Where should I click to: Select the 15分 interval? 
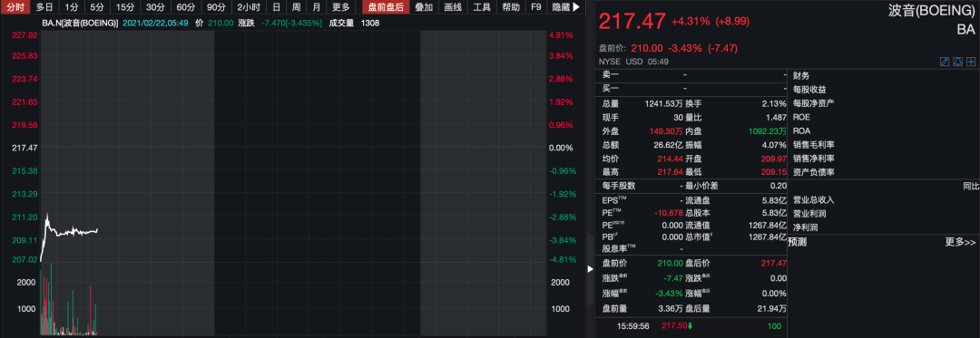125,7
